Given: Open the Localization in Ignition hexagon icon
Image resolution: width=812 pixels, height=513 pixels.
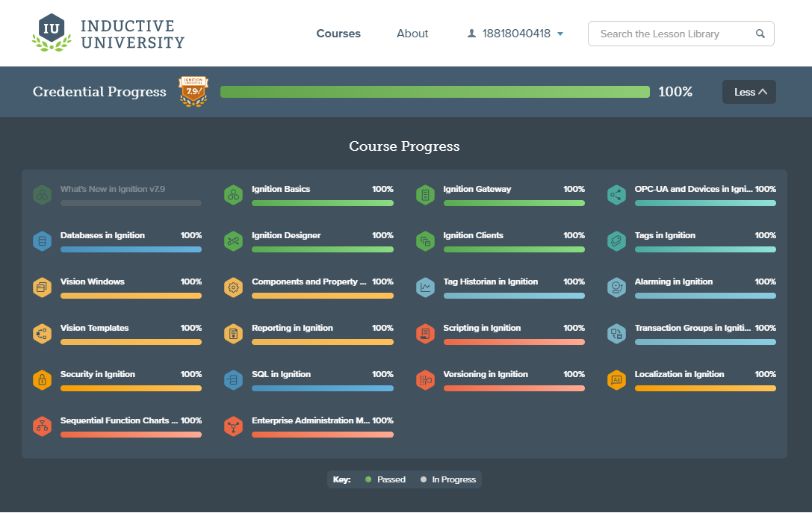Looking at the screenshot, I should coord(616,380).
